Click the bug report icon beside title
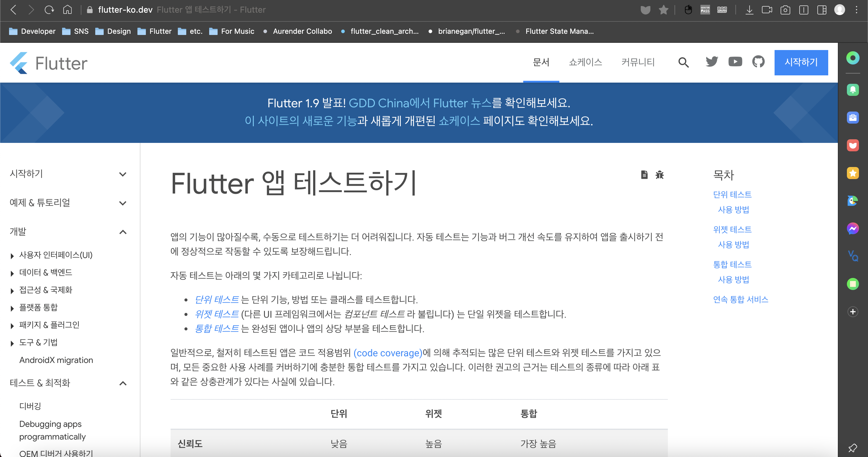Image resolution: width=868 pixels, height=457 pixels. click(x=659, y=175)
